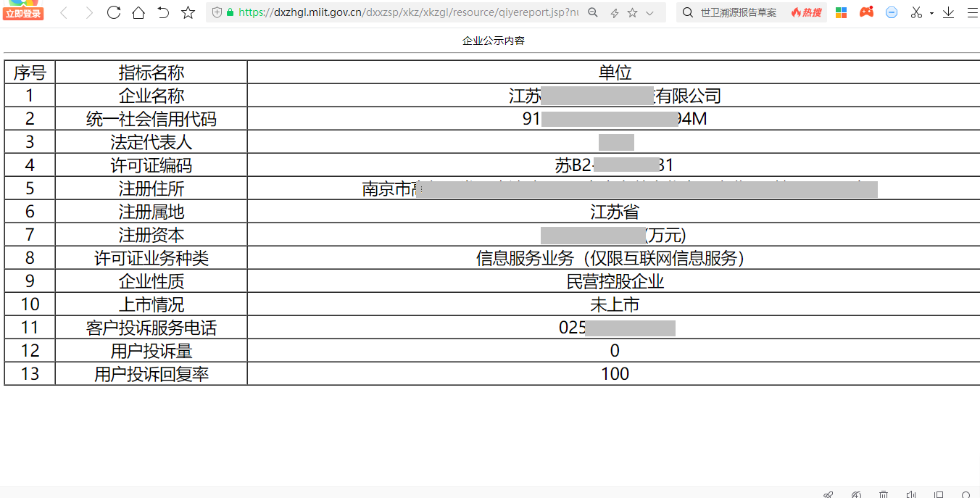Reload the current page

tap(113, 12)
